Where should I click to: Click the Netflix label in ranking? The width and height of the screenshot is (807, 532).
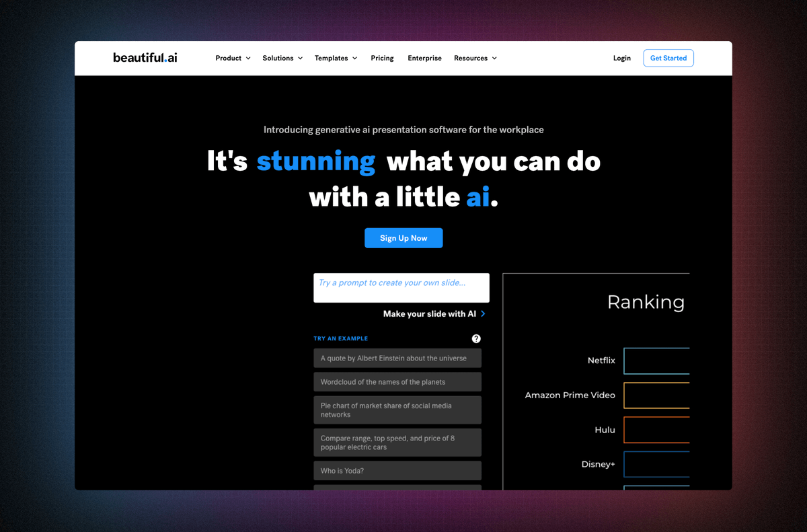[601, 360]
